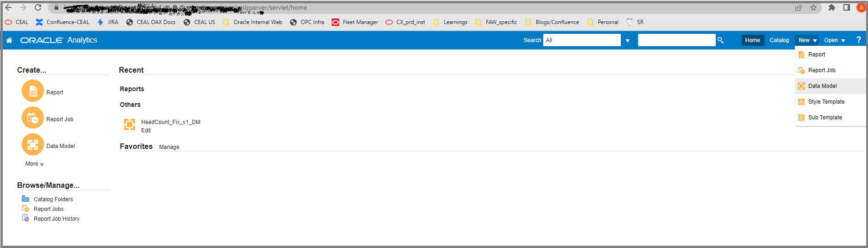This screenshot has width=868, height=248.
Task: Open the OPC Infra bookmark
Action: coord(307,22)
